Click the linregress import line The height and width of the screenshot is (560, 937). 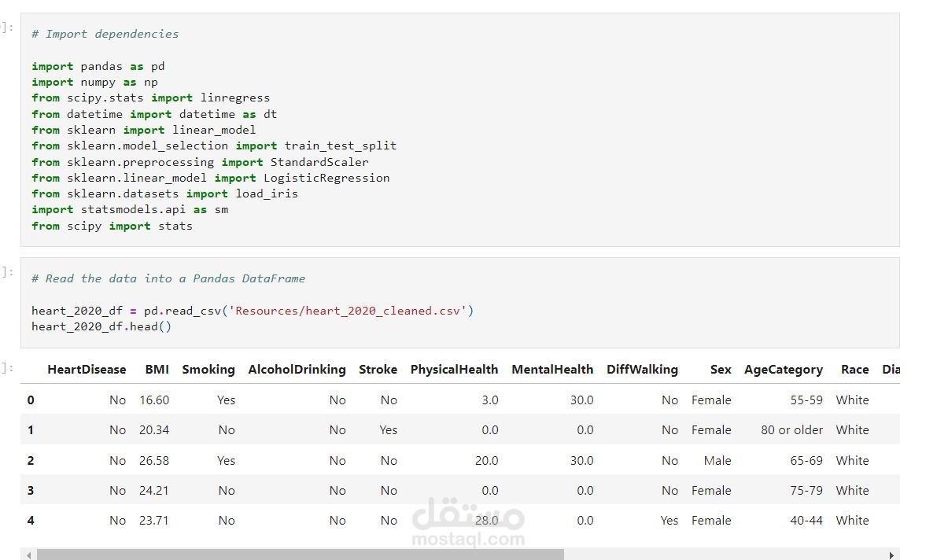pyautogui.click(x=150, y=98)
